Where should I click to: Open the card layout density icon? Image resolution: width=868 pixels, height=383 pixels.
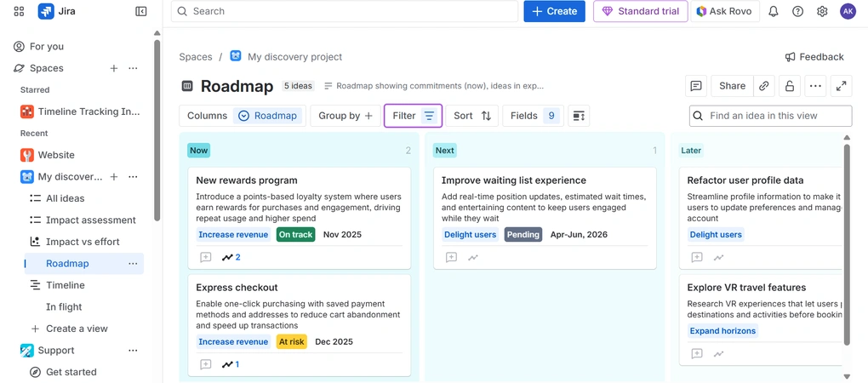(x=579, y=116)
